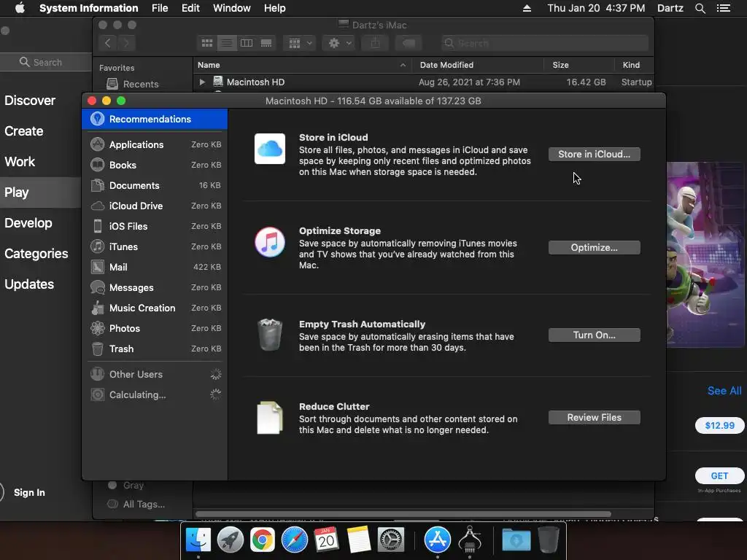Click See All link in App Store

(724, 391)
